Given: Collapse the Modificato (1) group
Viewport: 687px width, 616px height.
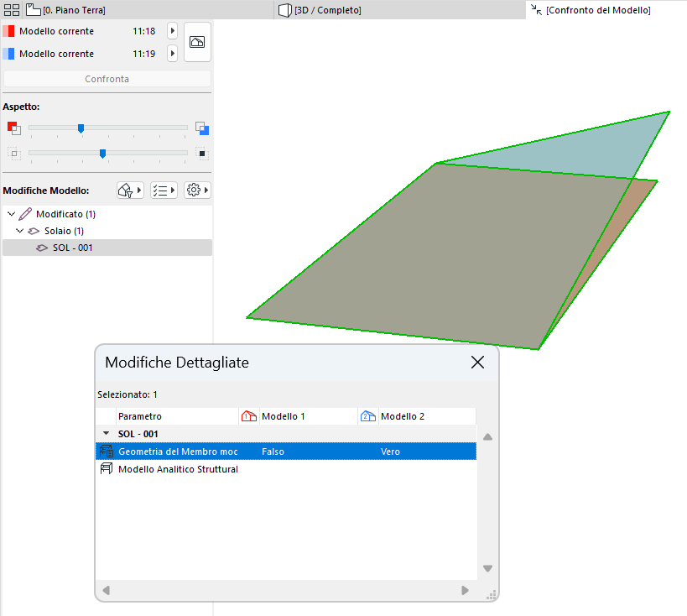Looking at the screenshot, I should click(x=12, y=214).
